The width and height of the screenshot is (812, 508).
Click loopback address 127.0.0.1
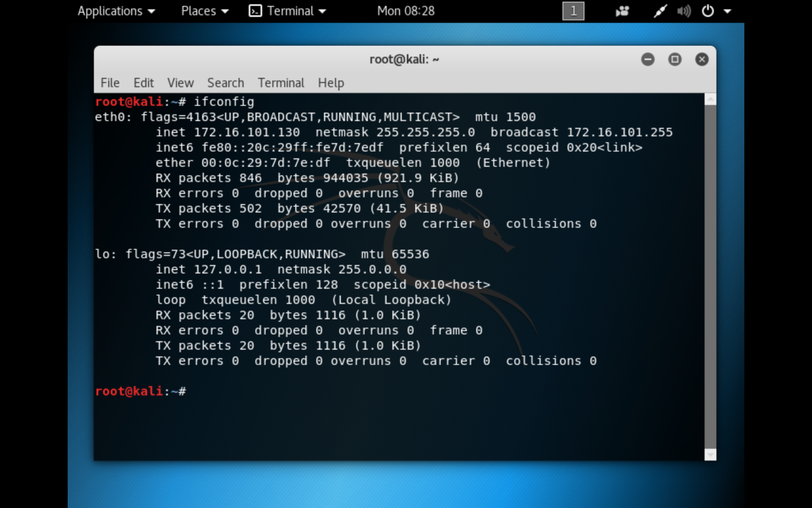tap(228, 269)
